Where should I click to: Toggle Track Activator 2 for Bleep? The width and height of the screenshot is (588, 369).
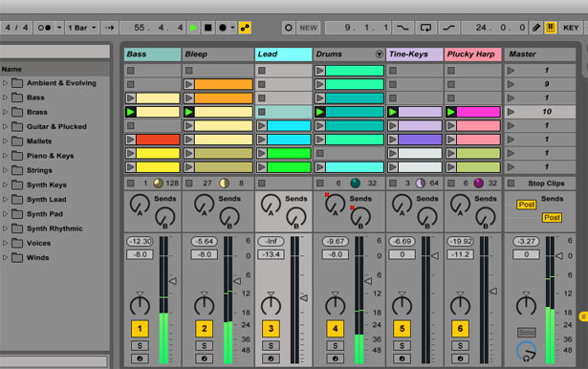point(204,329)
